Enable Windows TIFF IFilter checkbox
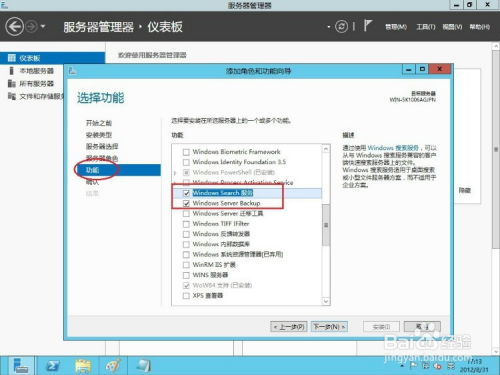This screenshot has height=375, width=500. pos(186,224)
